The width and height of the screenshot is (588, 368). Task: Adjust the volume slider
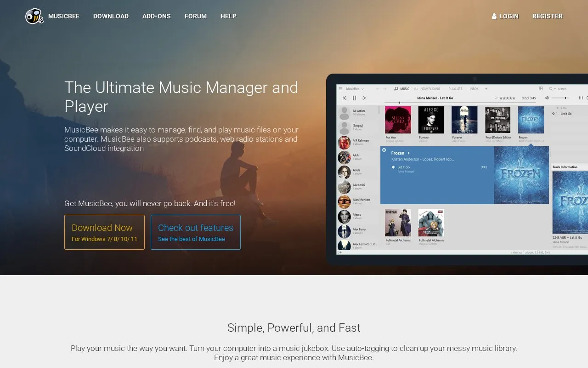tap(560, 98)
